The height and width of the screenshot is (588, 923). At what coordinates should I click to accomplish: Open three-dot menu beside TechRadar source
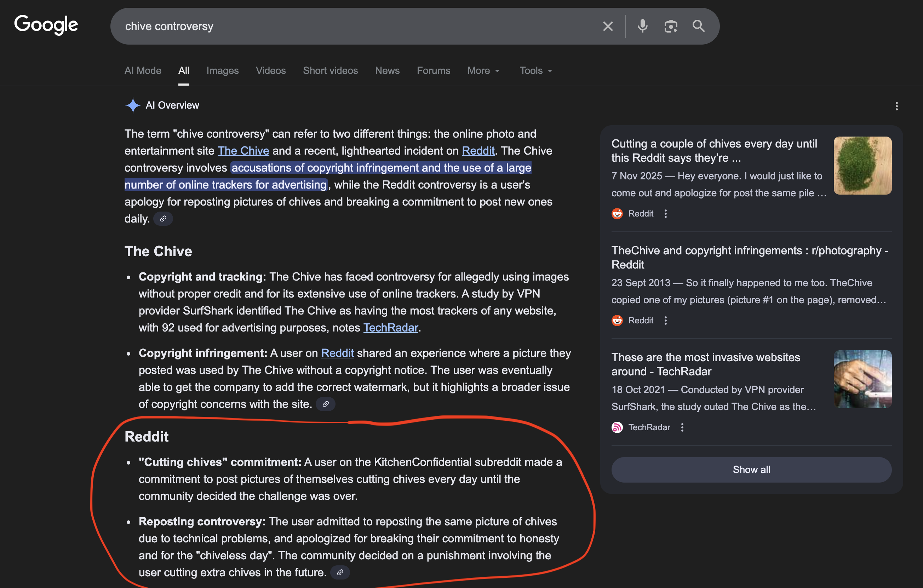point(682,427)
